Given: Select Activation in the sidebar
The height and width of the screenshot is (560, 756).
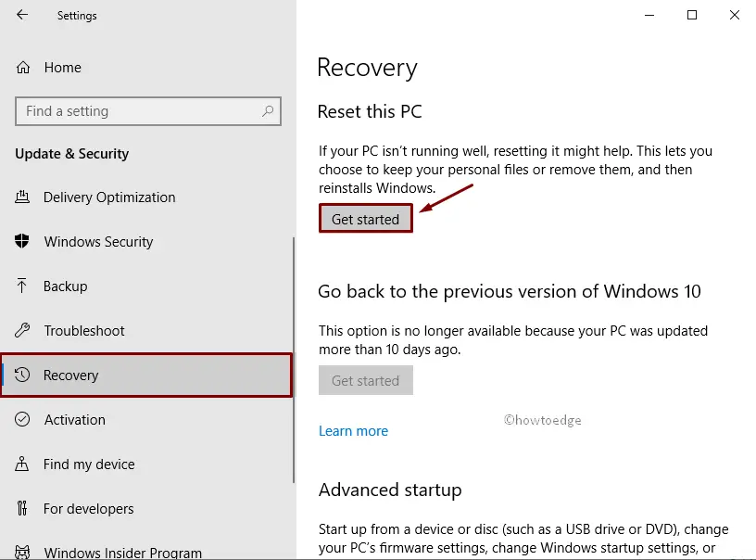Looking at the screenshot, I should (x=74, y=419).
